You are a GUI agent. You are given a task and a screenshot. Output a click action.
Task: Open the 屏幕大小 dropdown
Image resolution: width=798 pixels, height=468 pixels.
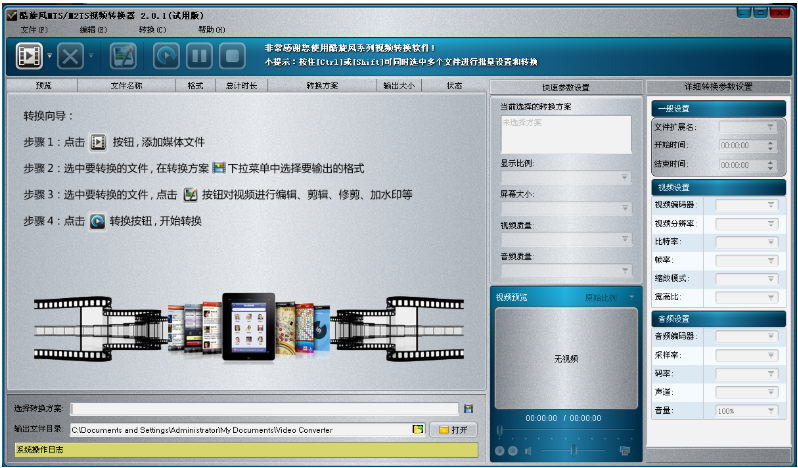(x=566, y=209)
